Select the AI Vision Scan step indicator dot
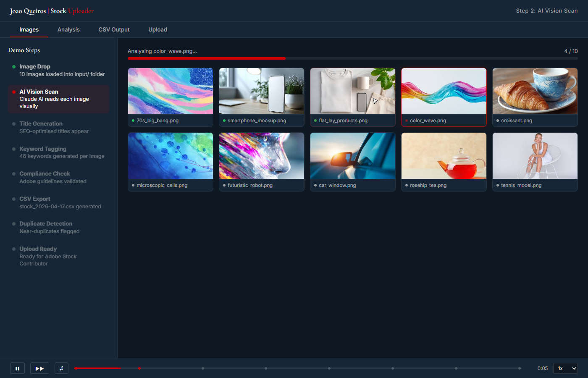The image size is (588, 378). pyautogui.click(x=14, y=91)
